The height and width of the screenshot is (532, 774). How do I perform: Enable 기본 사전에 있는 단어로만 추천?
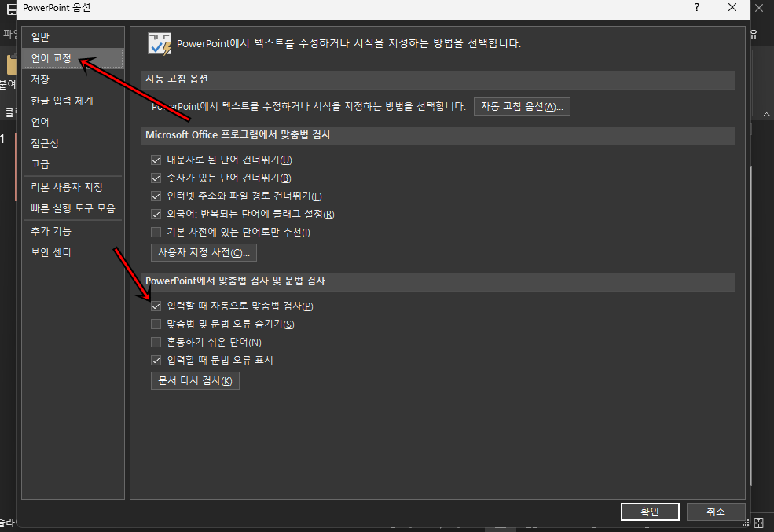click(156, 232)
